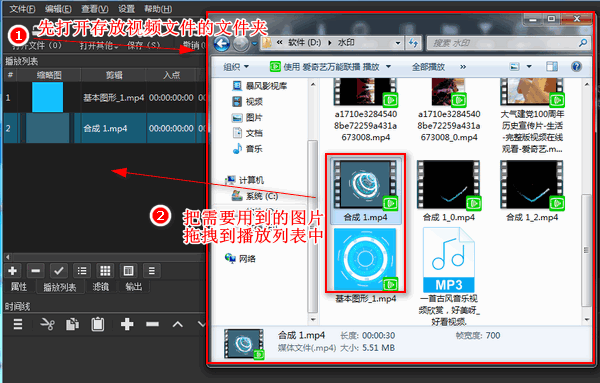Select 暴风影视库 in navigation pane
Image resolution: width=600 pixels, height=383 pixels.
pyautogui.click(x=260, y=86)
